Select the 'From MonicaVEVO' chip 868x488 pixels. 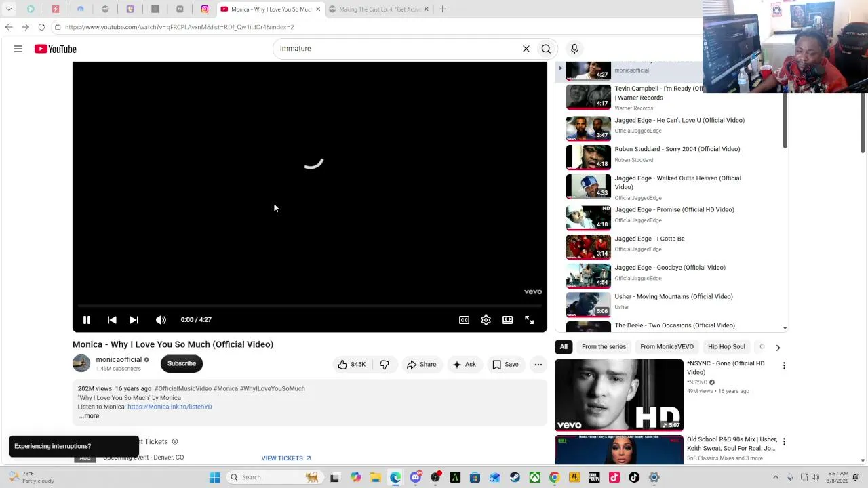(667, 347)
